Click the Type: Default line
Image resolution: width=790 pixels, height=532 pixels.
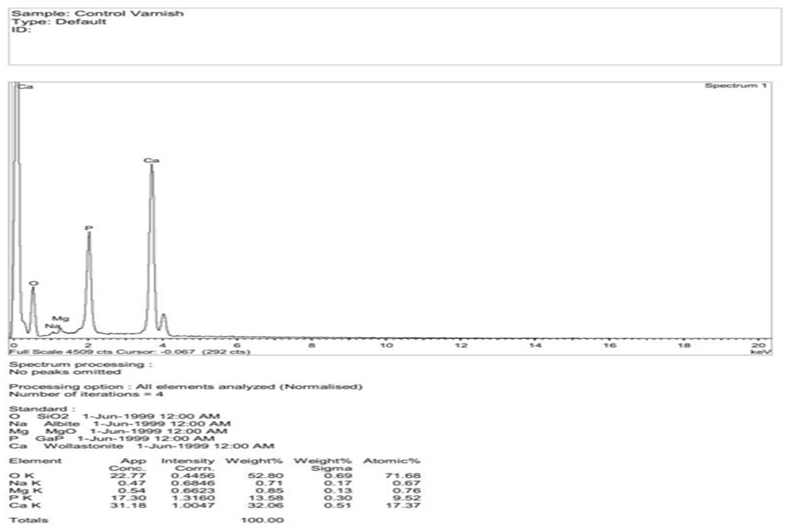pos(59,22)
